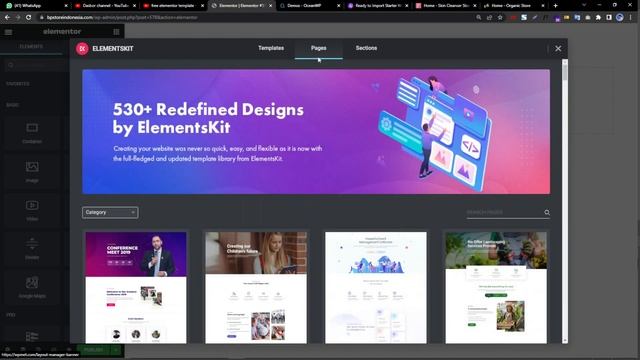The image size is (640, 360).
Task: Open the Chrome profile avatar
Action: [620, 18]
